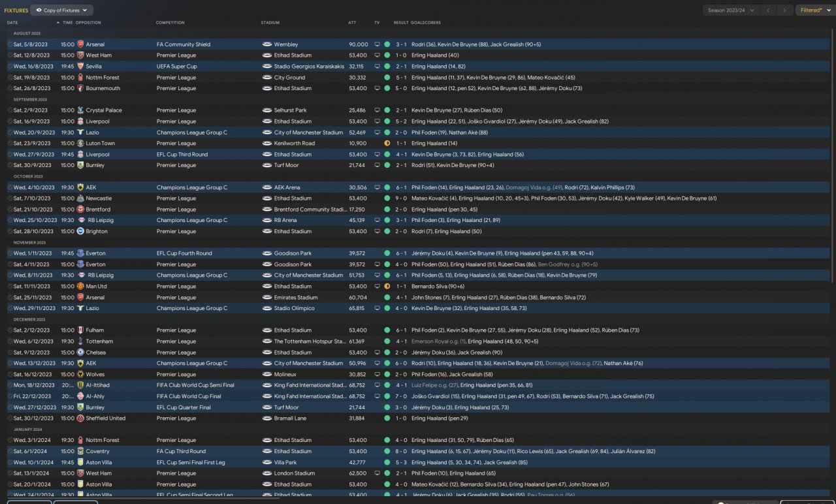Click the Crystal Palace club badge

80,110
